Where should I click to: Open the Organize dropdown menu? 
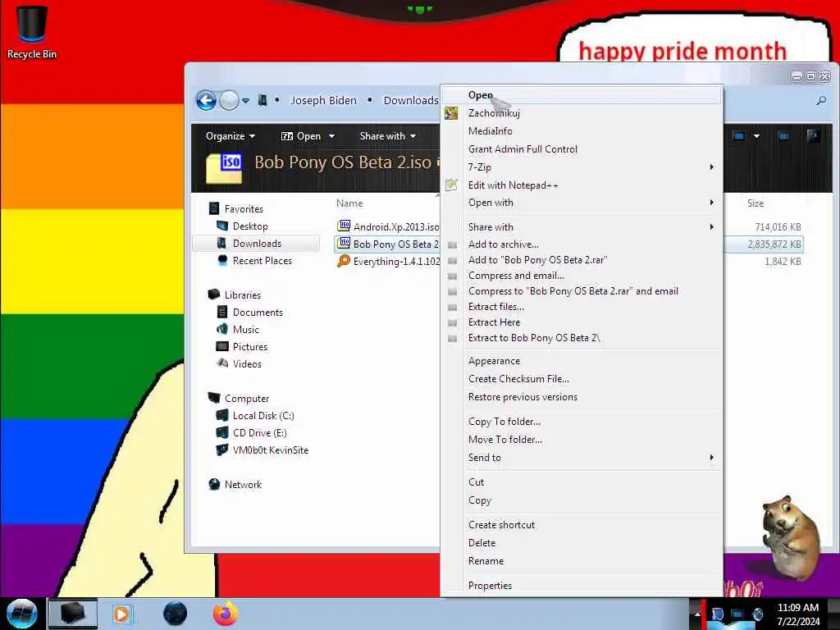tap(231, 136)
